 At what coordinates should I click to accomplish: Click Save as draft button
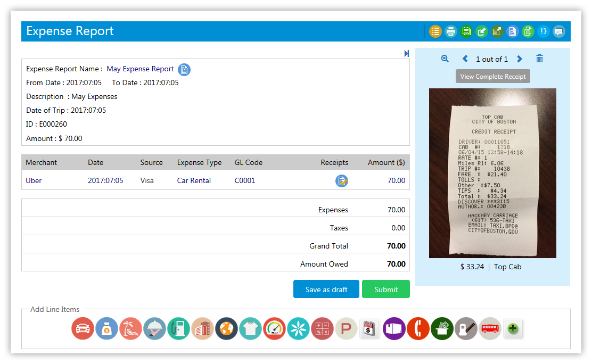[x=326, y=289]
